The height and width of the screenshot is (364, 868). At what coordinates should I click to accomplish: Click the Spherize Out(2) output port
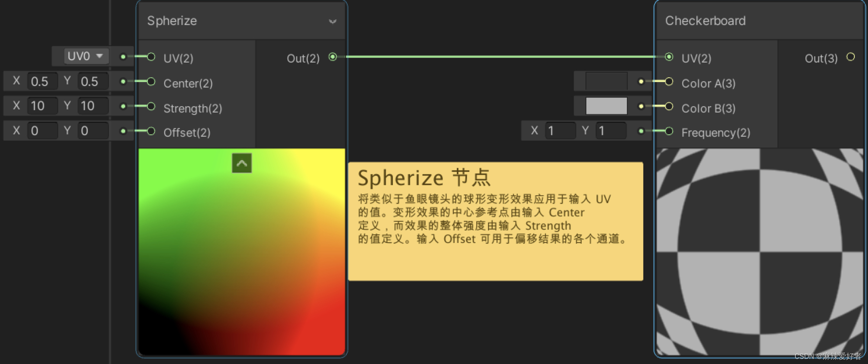pos(332,57)
